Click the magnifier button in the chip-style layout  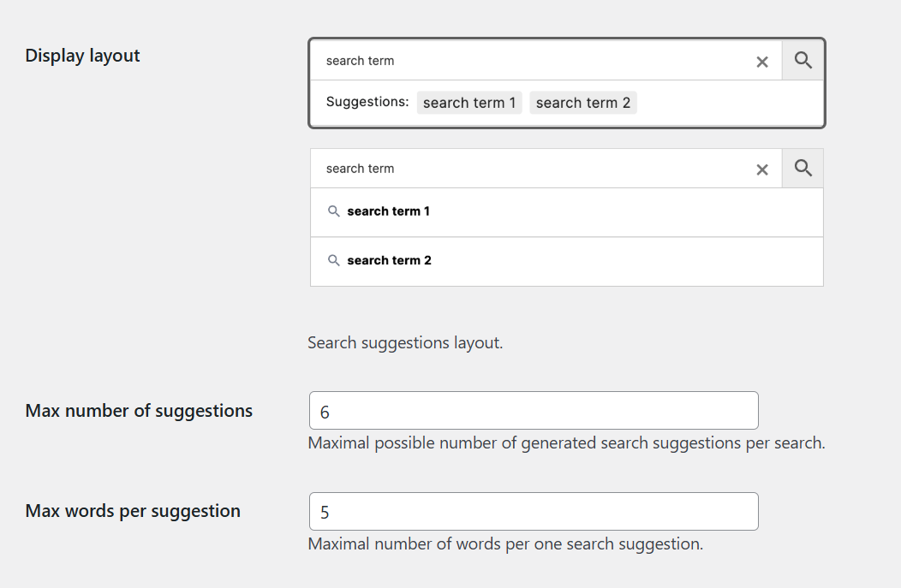(x=803, y=60)
